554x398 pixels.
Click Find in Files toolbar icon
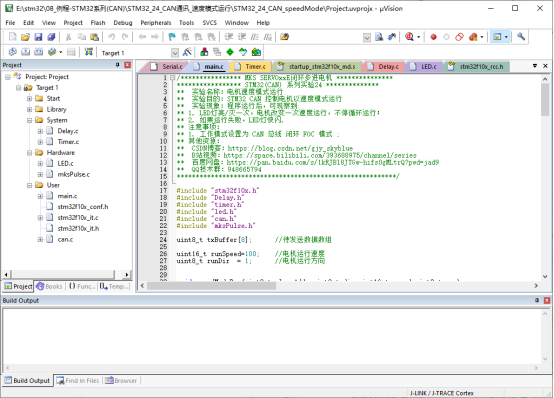(379, 37)
